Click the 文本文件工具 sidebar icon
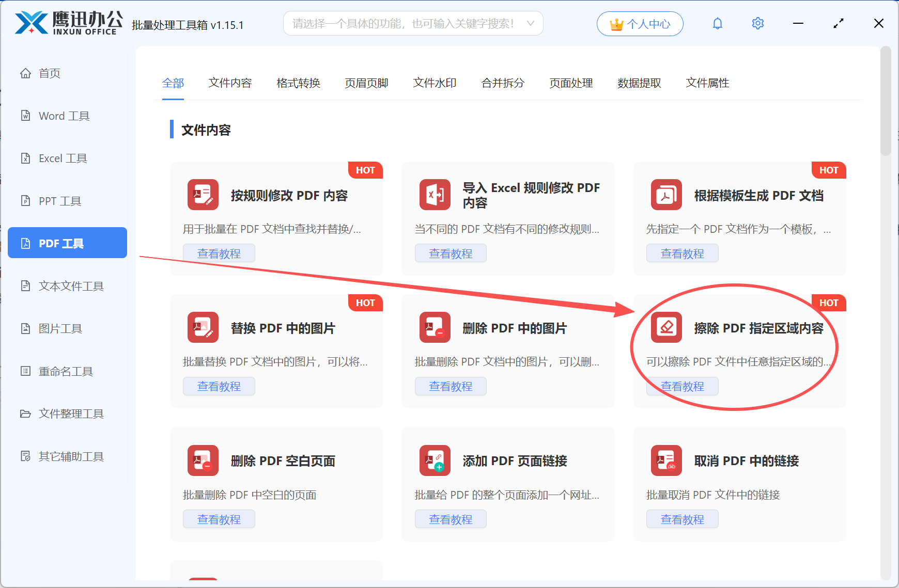 [25, 286]
